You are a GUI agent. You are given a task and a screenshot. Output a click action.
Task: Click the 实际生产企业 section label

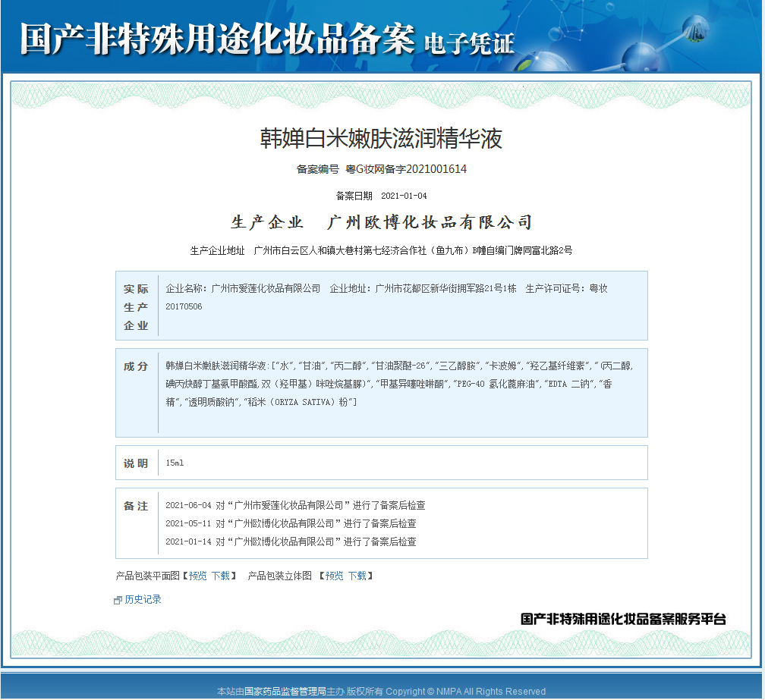click(136, 307)
